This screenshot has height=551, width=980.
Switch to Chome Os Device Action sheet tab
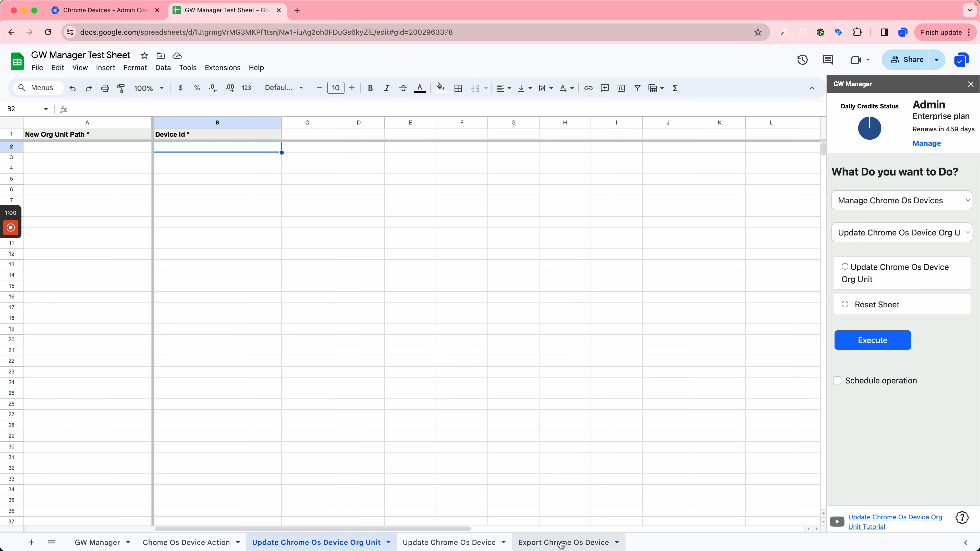pyautogui.click(x=186, y=542)
